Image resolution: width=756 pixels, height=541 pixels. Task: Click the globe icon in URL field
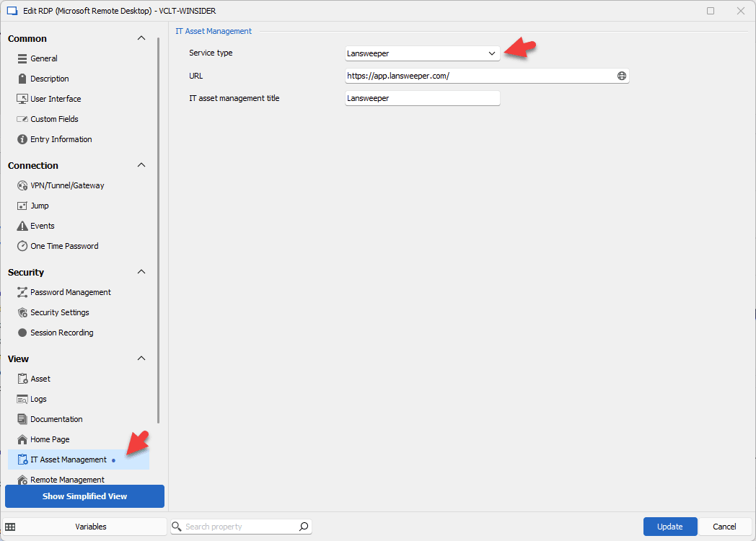pyautogui.click(x=621, y=76)
